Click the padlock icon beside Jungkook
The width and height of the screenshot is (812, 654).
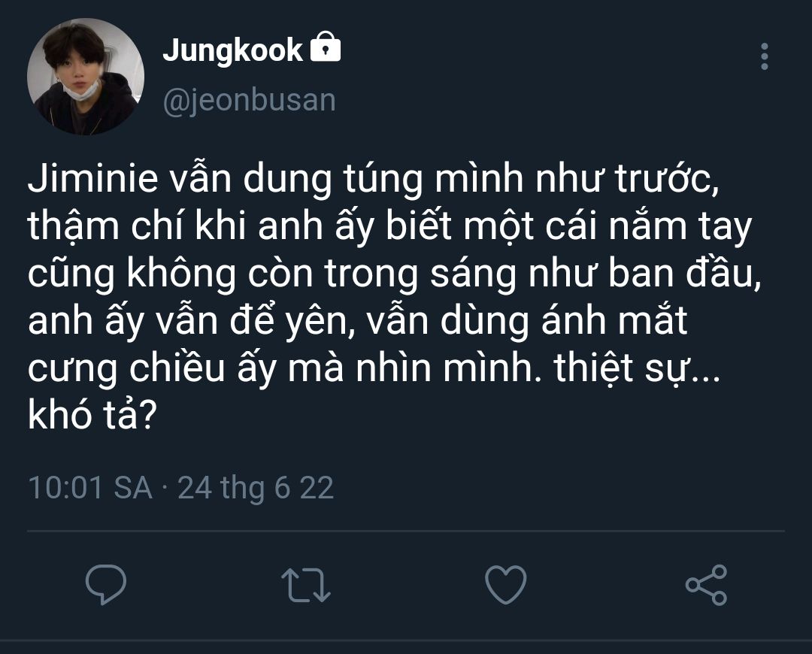(325, 49)
